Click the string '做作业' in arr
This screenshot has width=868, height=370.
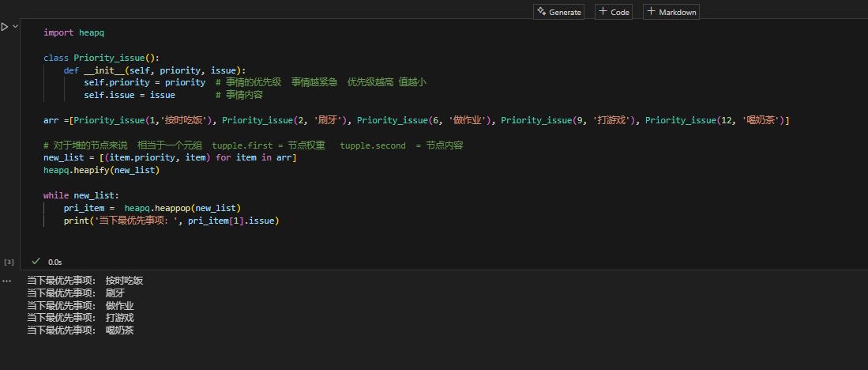[469, 120]
